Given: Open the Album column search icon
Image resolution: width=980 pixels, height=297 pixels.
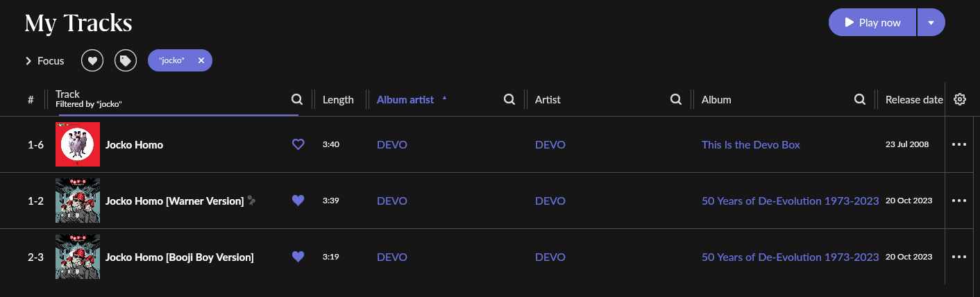Looking at the screenshot, I should pos(859,99).
